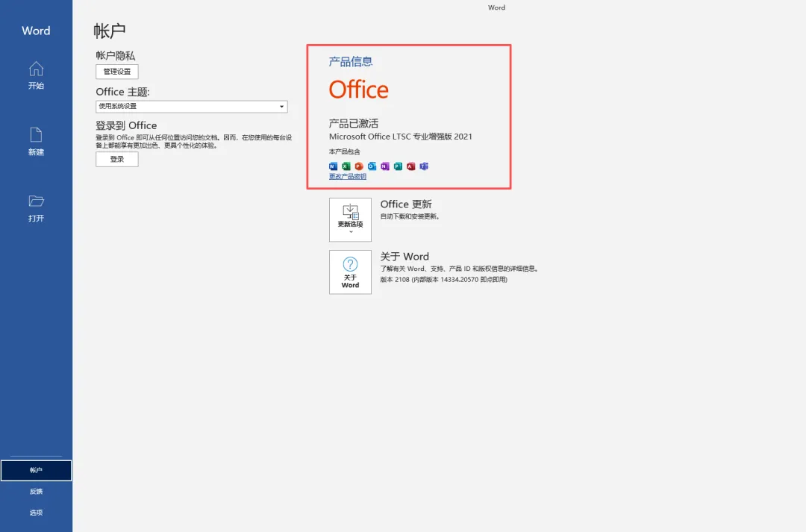Click the 登录到 Office heading

coord(126,125)
